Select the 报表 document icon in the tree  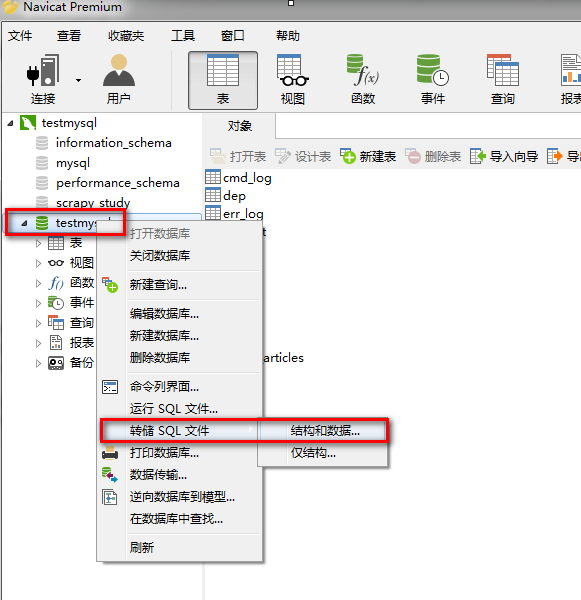tap(56, 342)
